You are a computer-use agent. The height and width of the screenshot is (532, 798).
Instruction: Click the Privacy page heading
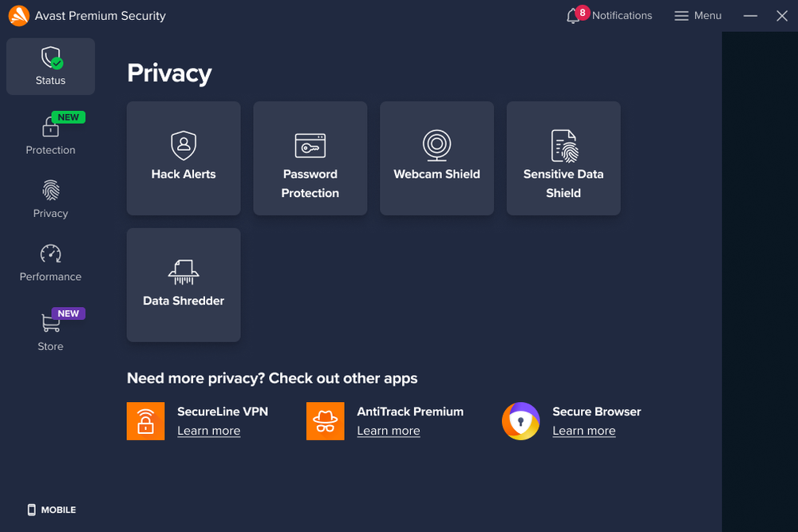pos(169,73)
